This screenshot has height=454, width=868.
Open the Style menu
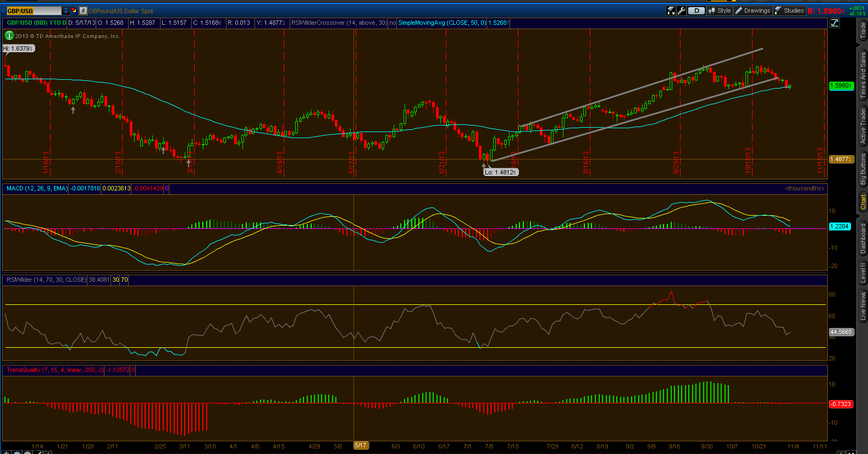click(x=720, y=10)
